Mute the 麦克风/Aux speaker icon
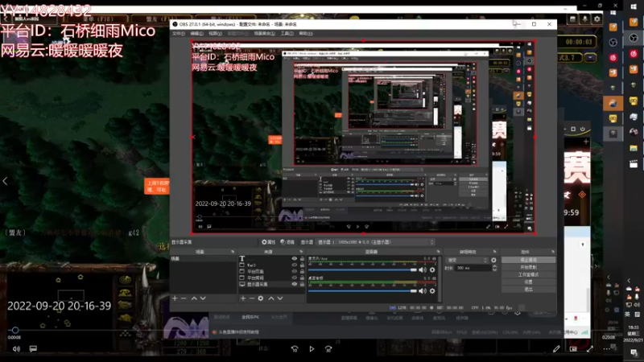The width and height of the screenshot is (644, 362). pos(422,269)
